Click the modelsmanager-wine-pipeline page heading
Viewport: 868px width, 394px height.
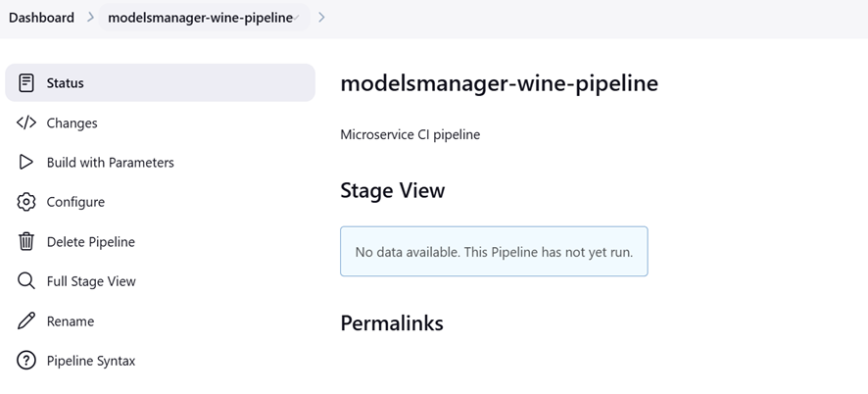tap(499, 83)
